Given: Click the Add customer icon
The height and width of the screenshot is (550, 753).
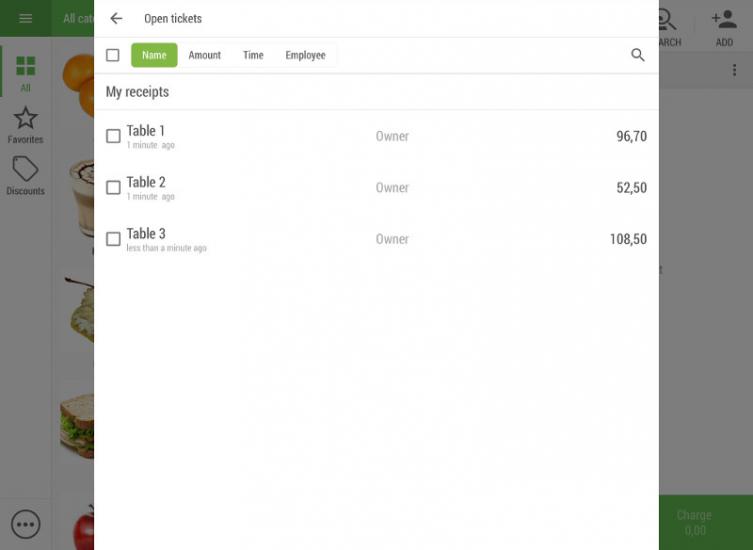Looking at the screenshot, I should pyautogui.click(x=724, y=20).
